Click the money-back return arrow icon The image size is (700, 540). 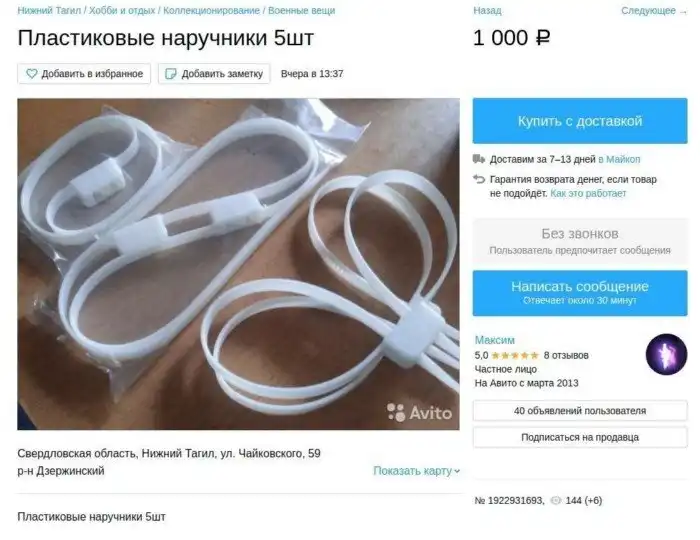tap(479, 179)
